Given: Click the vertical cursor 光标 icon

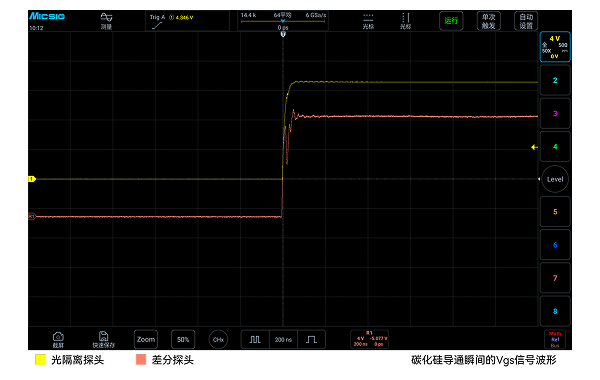Looking at the screenshot, I should (405, 21).
